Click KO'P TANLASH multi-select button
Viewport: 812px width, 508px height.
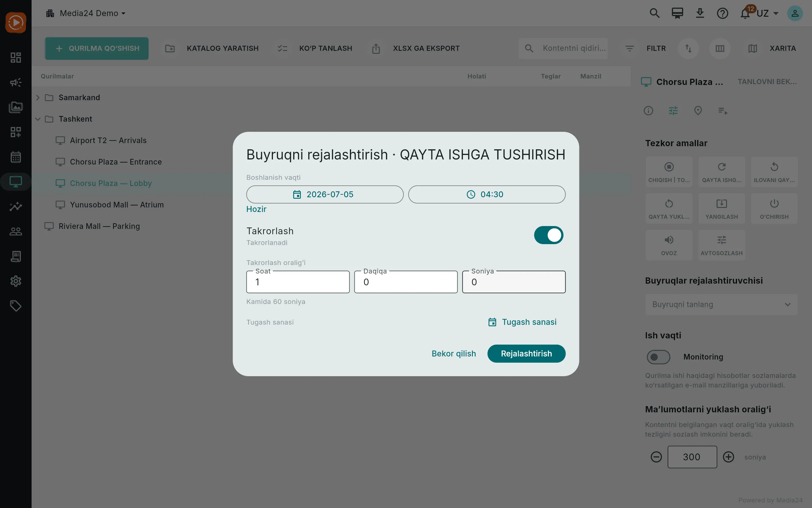(x=315, y=48)
